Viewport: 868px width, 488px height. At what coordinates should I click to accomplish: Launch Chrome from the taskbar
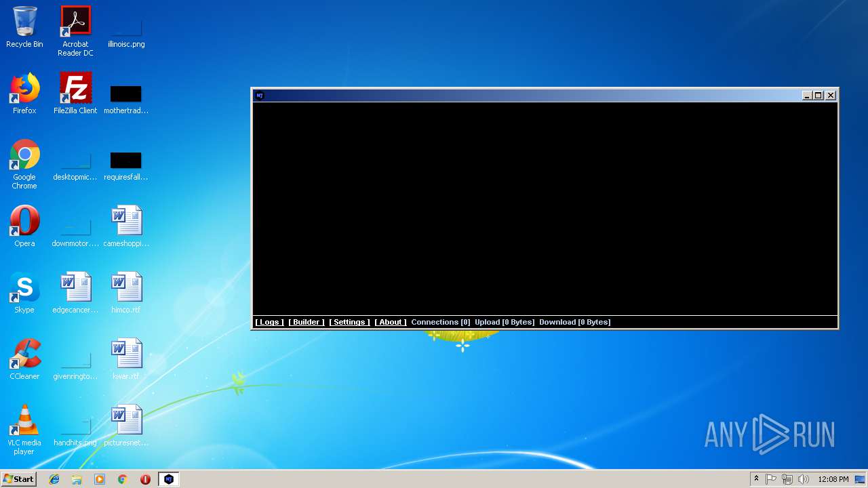point(123,479)
